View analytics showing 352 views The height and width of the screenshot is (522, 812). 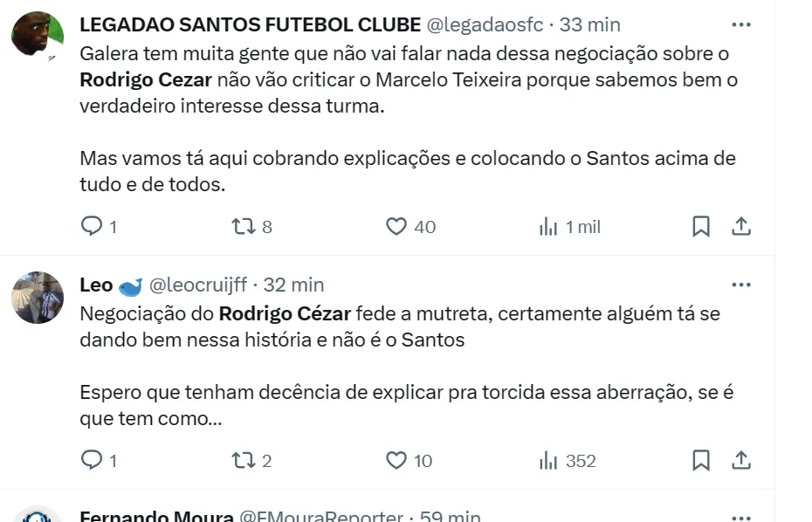pos(548,460)
